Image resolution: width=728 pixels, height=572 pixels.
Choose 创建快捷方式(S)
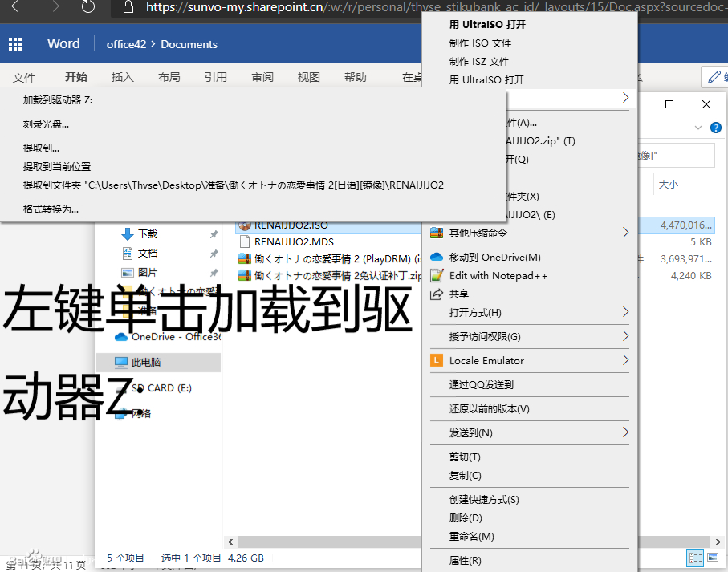[x=529, y=500]
